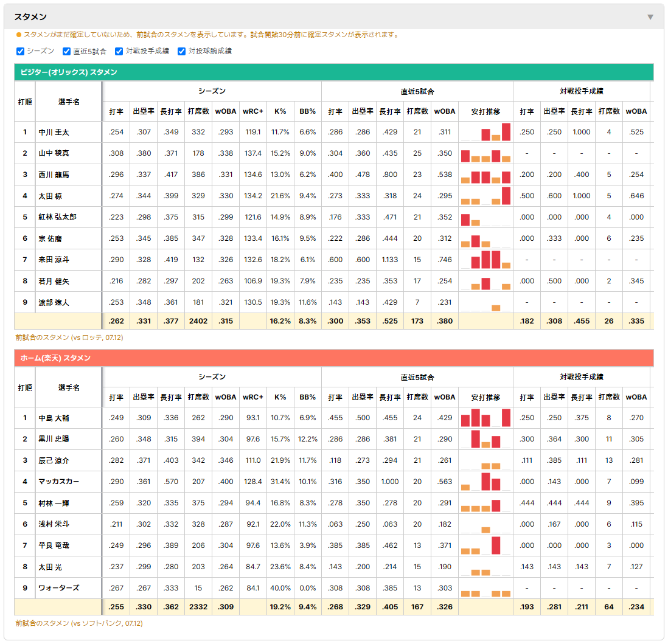Click the wRC+ column header in Orix table
668x644 pixels.
click(253, 112)
